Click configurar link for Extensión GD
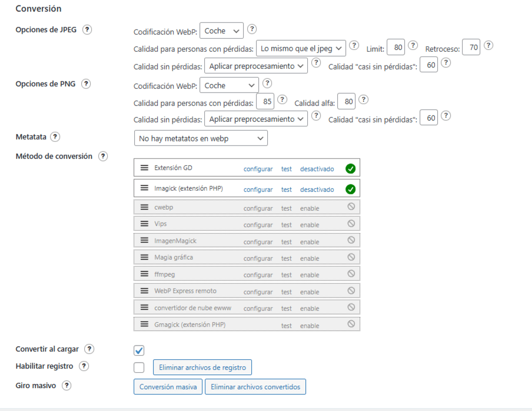The image size is (532, 411). pos(258,169)
